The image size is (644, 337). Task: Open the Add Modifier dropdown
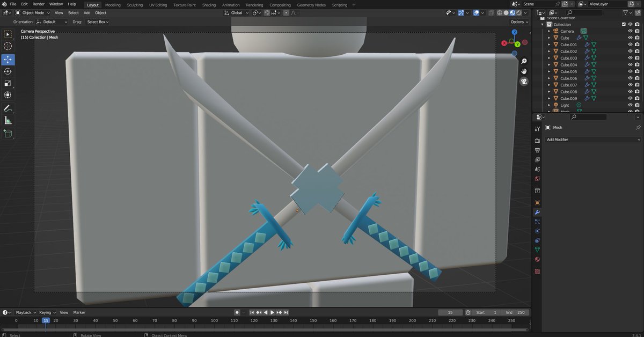593,140
